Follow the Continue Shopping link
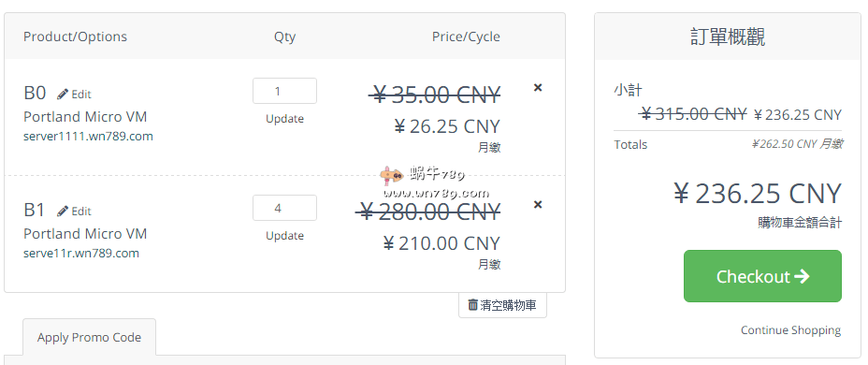Viewport: 868px width, 365px height. pos(790,330)
